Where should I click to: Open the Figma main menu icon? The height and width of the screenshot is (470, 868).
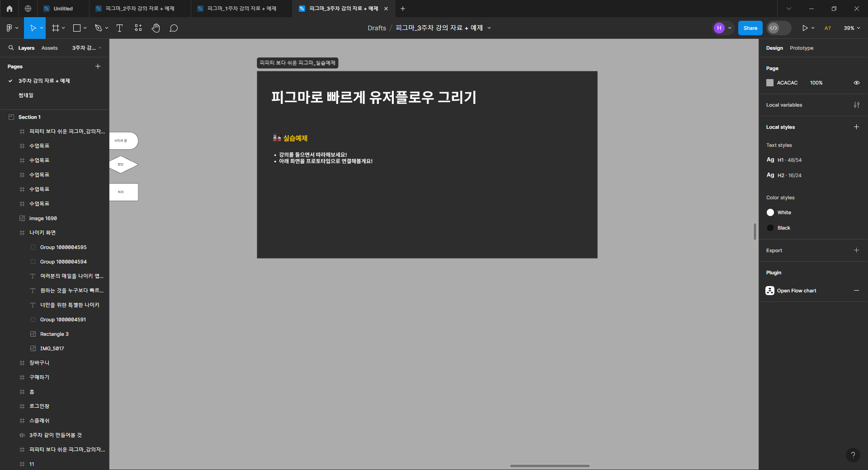(x=9, y=28)
